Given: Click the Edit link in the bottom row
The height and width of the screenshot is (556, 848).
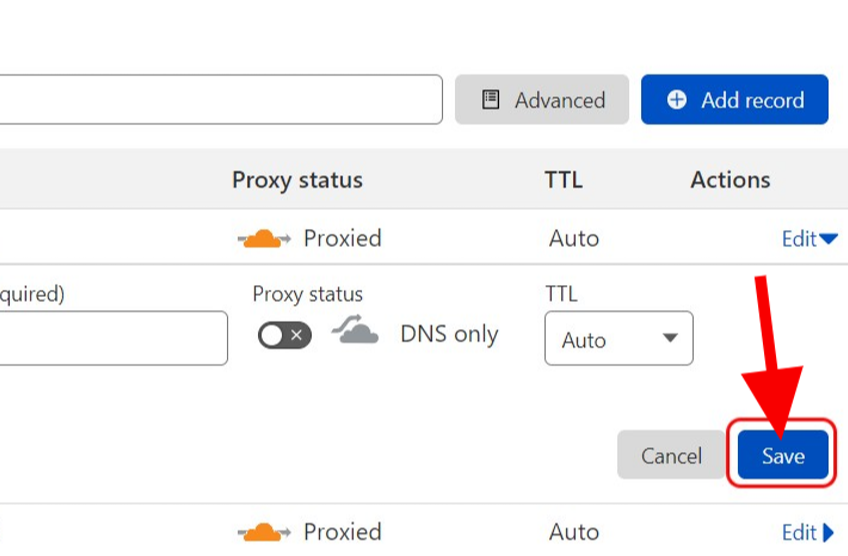Looking at the screenshot, I should point(799,532).
